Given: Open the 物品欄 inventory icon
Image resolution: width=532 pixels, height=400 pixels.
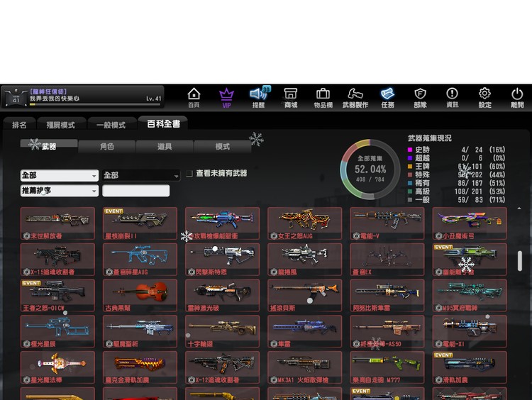Looking at the screenshot, I should (x=323, y=97).
